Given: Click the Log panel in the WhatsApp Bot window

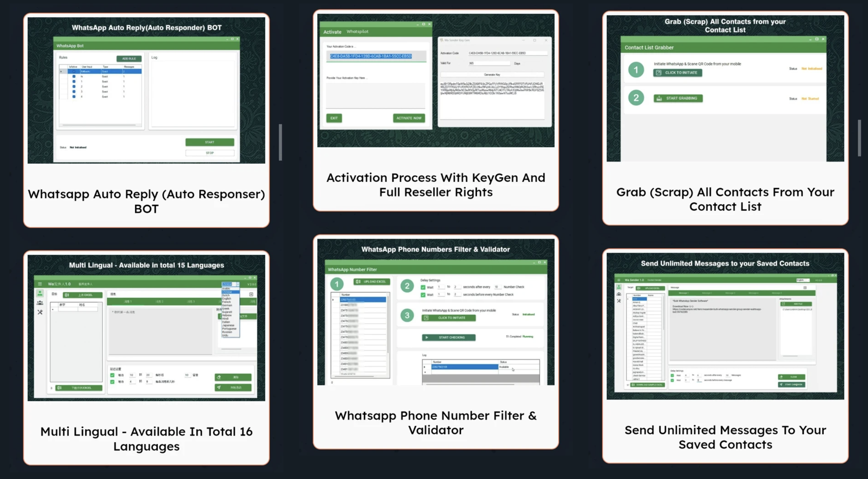Looking at the screenshot, I should click(194, 93).
